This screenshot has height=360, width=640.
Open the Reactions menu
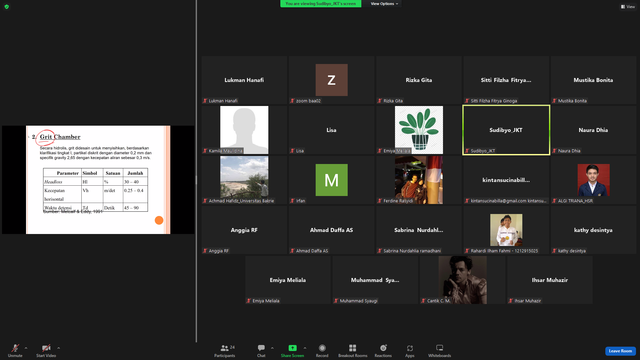383,350
